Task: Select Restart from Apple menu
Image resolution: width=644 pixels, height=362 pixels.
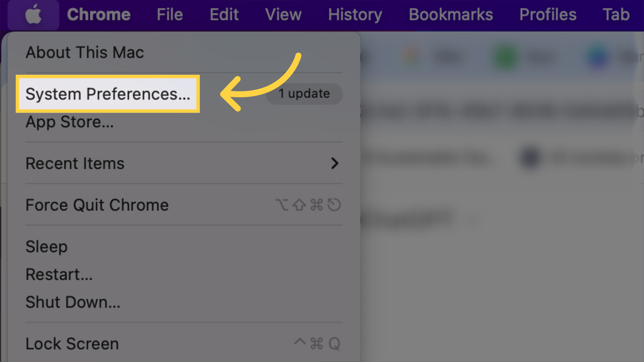Action: point(58,274)
